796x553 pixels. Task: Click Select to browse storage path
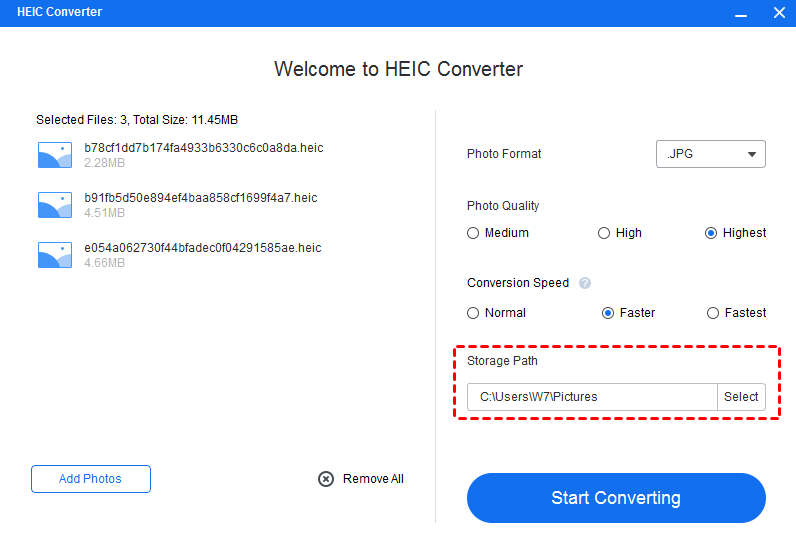coord(741,397)
